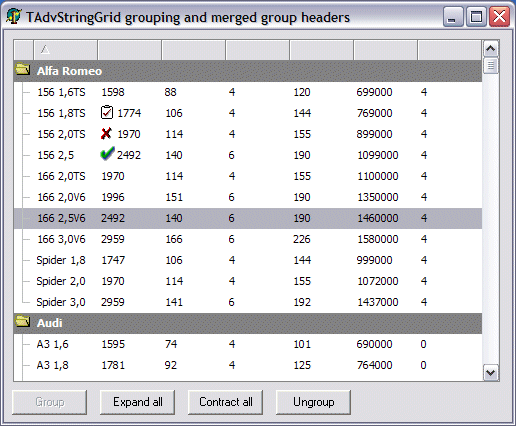This screenshot has width=516, height=426.
Task: Click the 699000 price cell
Action: click(x=374, y=92)
